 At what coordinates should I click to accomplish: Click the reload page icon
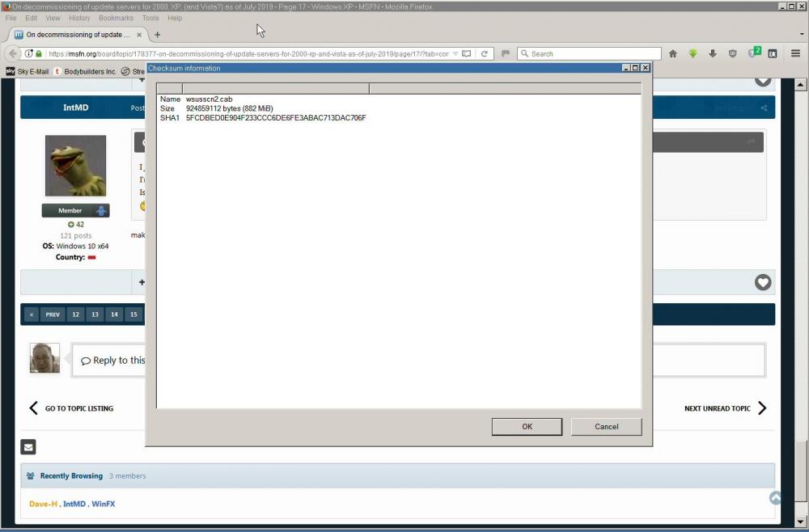(x=485, y=53)
